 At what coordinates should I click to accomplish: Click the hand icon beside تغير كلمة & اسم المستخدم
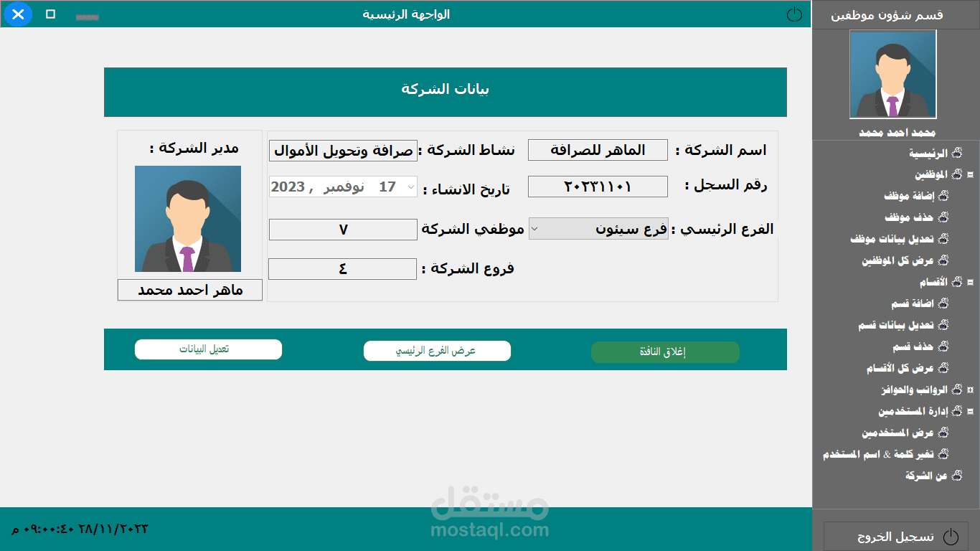(943, 454)
